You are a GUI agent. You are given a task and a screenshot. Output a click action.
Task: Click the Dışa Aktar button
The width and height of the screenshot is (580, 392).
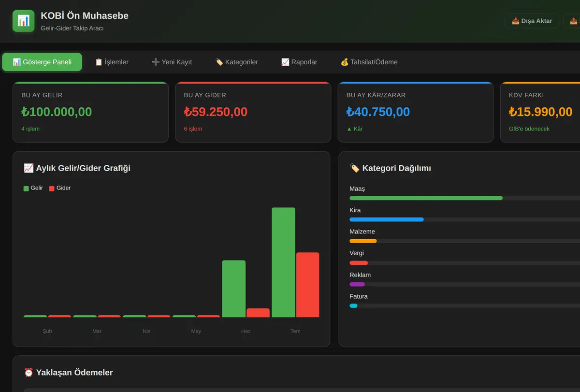point(532,21)
